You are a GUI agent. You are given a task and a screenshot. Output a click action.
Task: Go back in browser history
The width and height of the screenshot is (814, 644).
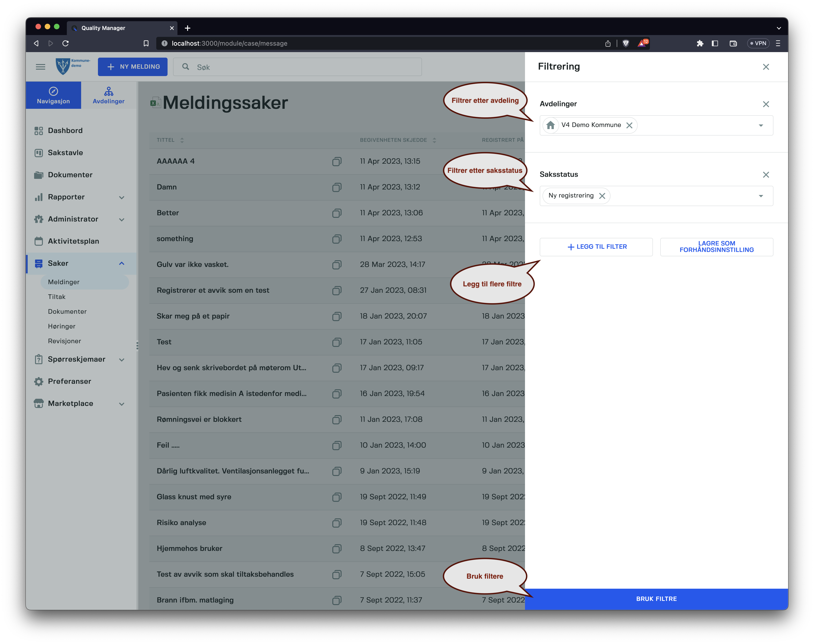36,43
